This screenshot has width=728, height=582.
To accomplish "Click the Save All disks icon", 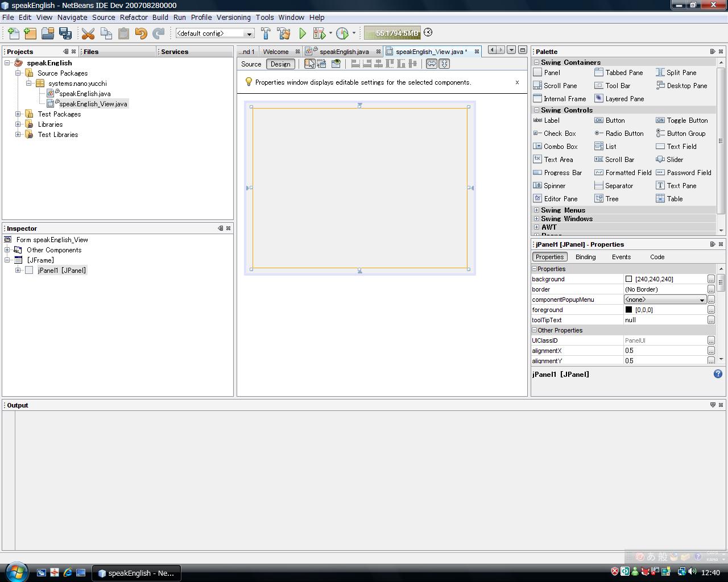I will point(65,34).
